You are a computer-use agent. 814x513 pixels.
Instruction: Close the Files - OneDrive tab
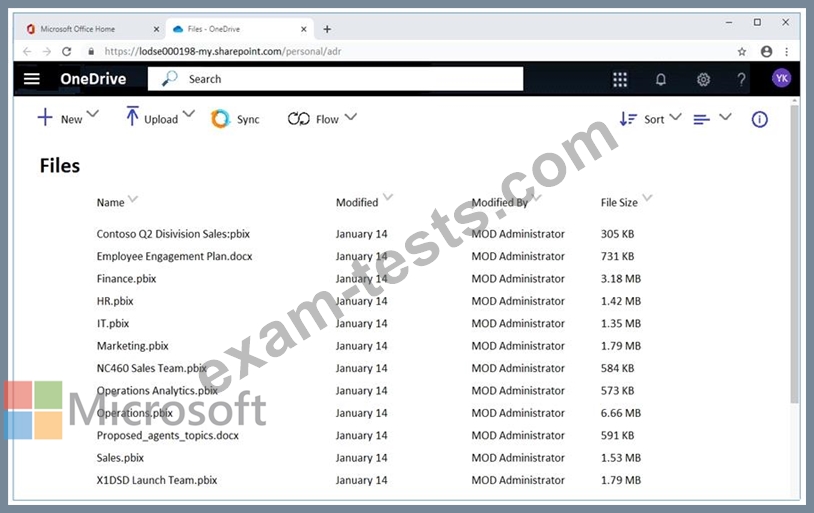[x=304, y=29]
